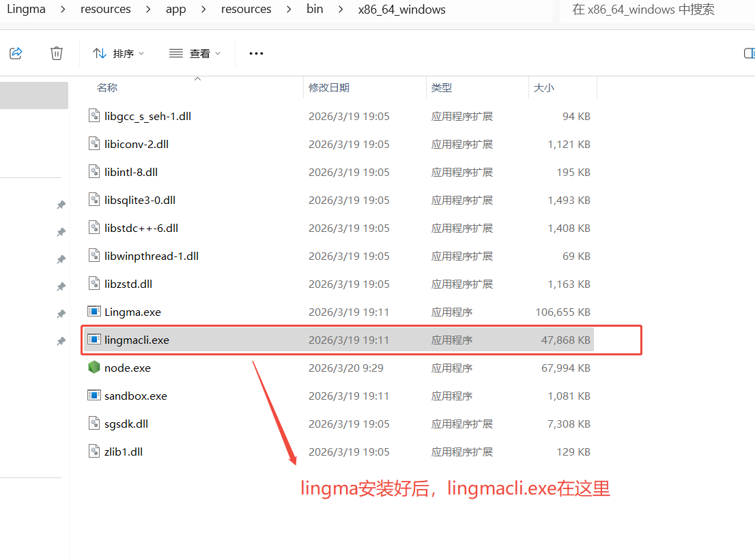
Task: Click the Delete trash can icon
Action: [x=57, y=53]
